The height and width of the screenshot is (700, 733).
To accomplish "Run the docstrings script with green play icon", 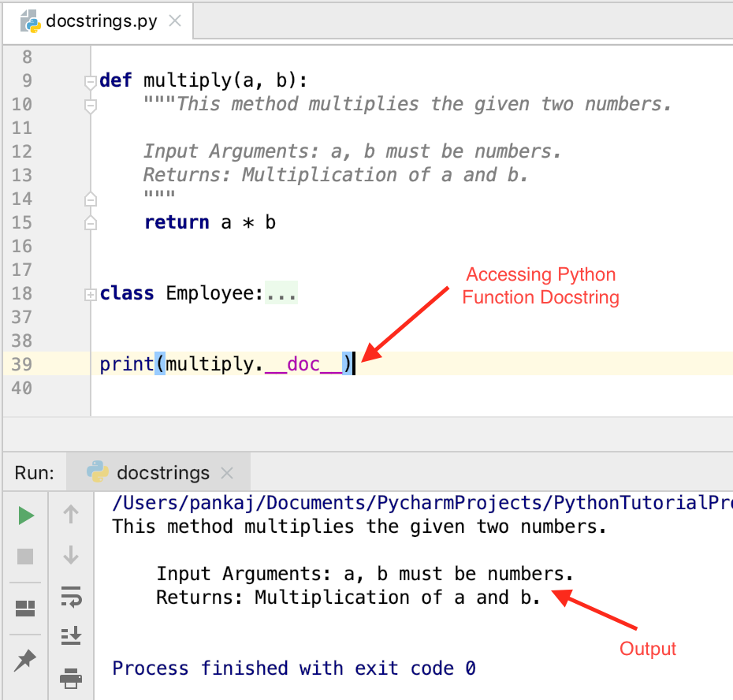I will click(25, 515).
